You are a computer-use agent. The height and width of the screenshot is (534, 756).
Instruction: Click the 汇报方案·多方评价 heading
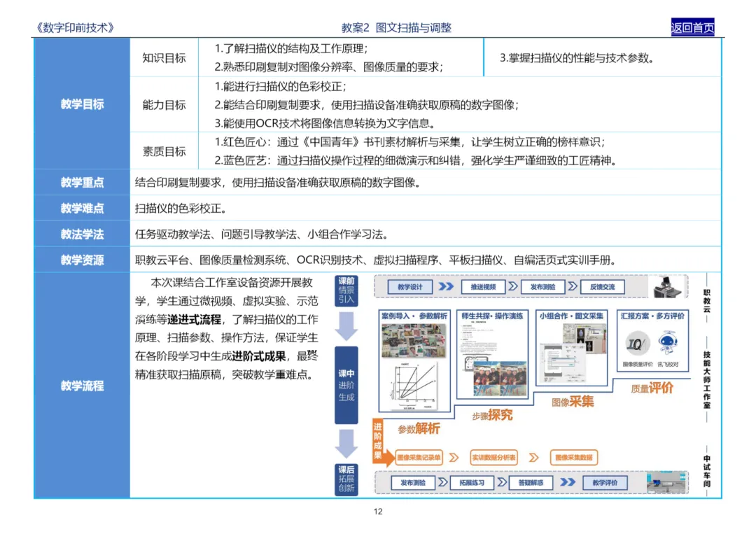click(x=652, y=316)
